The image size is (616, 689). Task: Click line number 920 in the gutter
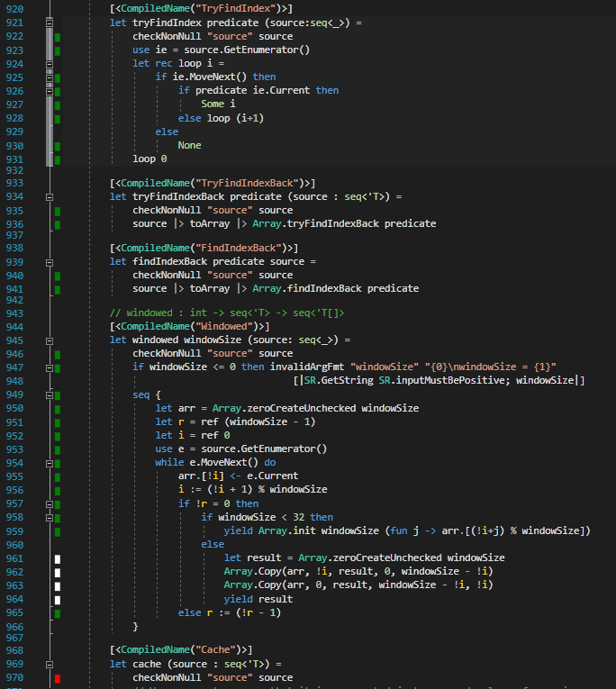[x=14, y=9]
